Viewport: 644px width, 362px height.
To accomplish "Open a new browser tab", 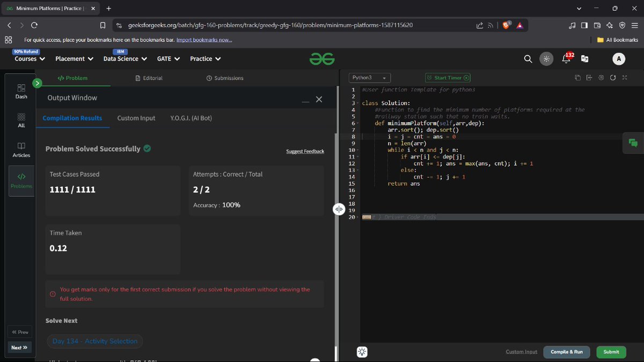I will [108, 9].
